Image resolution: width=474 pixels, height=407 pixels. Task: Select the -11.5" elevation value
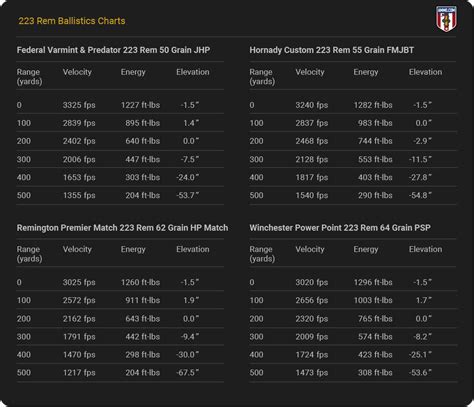coord(420,159)
